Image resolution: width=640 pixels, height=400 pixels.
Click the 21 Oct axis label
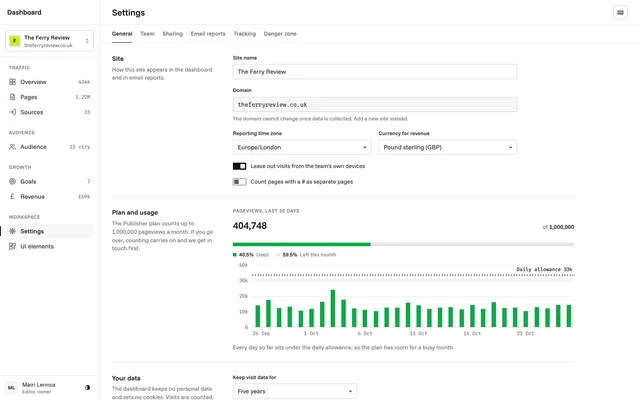click(525, 333)
